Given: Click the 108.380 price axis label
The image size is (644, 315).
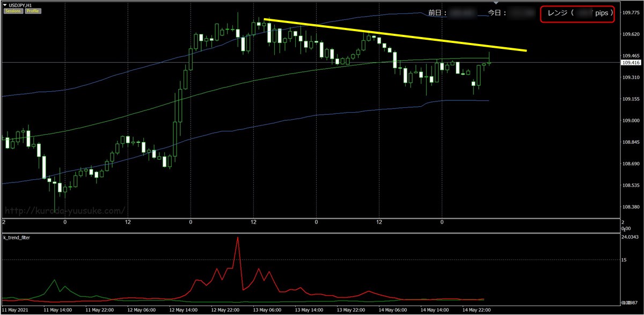Looking at the screenshot, I should coord(631,207).
